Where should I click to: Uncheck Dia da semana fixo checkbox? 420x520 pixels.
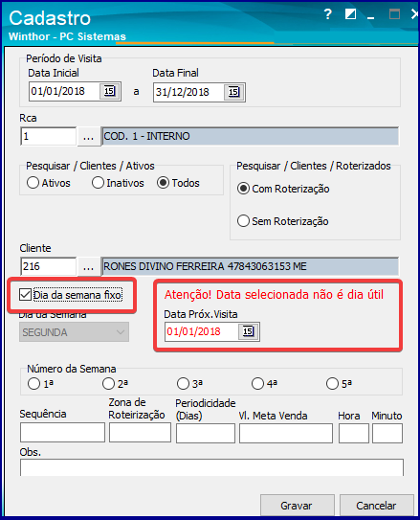[25, 295]
